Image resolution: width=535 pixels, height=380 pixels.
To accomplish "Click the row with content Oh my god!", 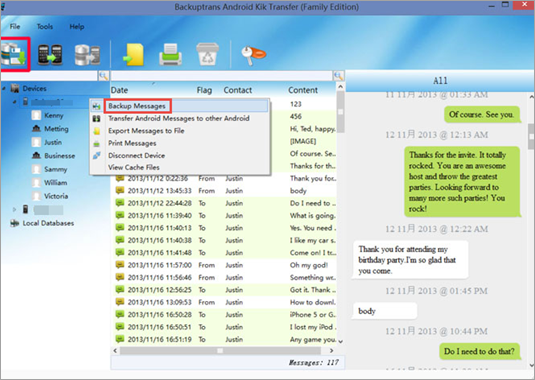I will coord(224,265).
